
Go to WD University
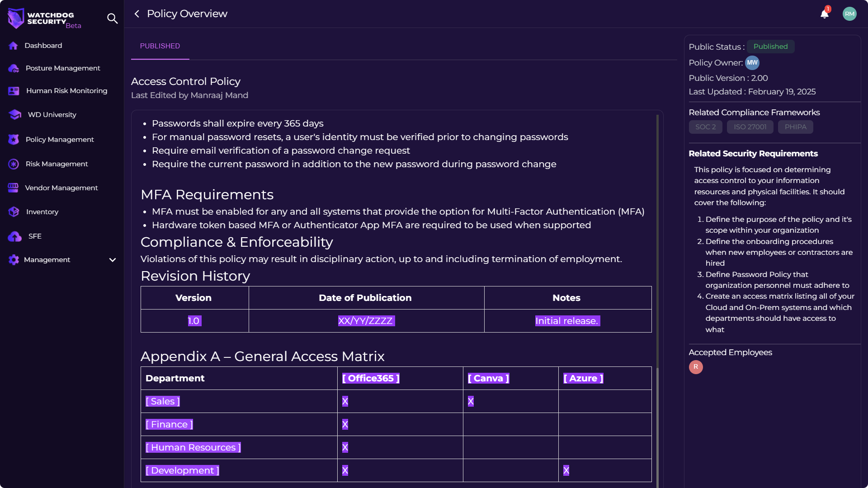(x=15, y=115)
